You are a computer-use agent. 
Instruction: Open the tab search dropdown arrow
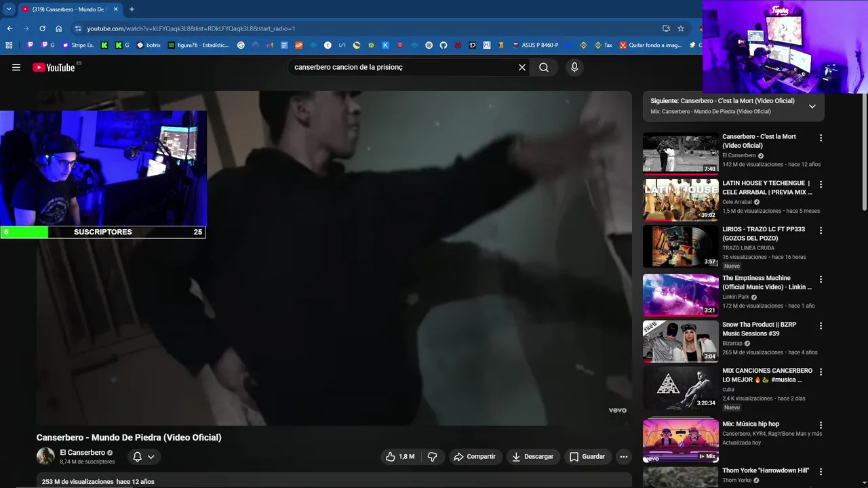[x=9, y=9]
